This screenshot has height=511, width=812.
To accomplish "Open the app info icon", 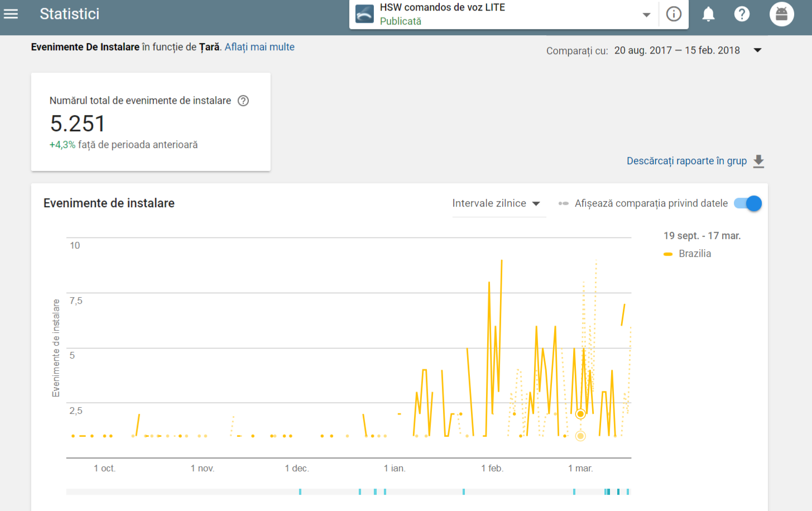I will [674, 14].
